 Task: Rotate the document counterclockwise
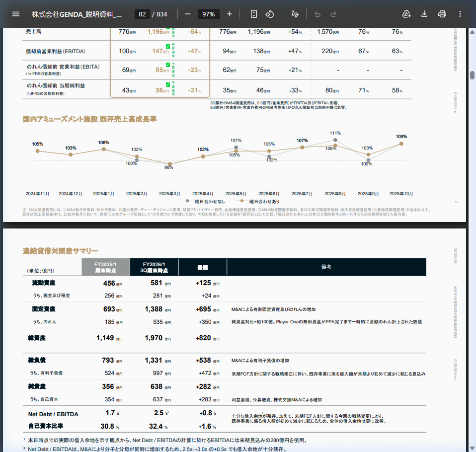[270, 14]
